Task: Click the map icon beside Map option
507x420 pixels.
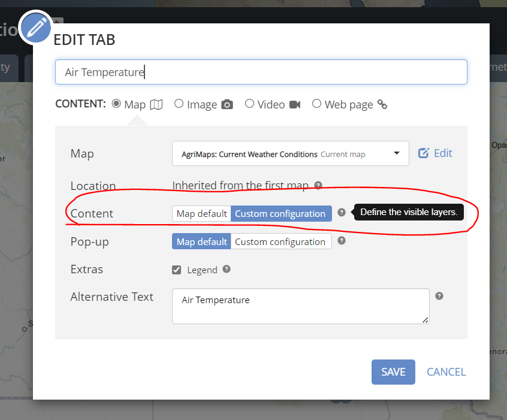Action: click(156, 104)
